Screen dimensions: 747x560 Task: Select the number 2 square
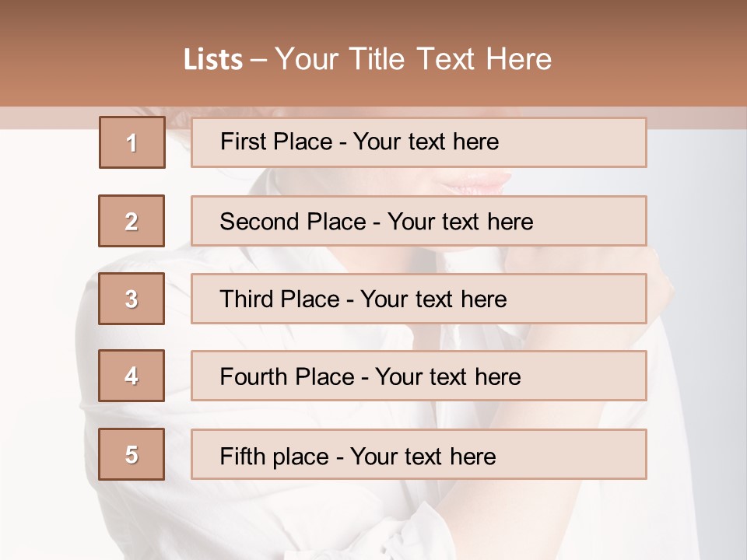pos(132,221)
